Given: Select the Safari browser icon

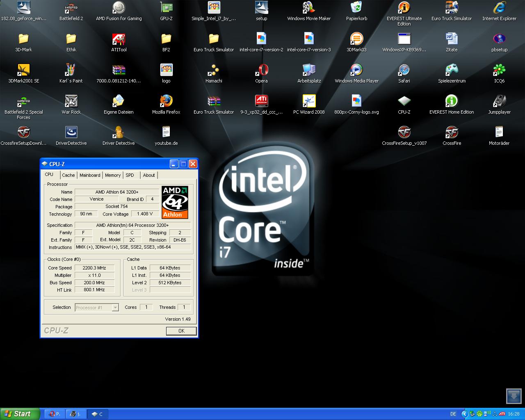Looking at the screenshot, I should pos(404,73).
